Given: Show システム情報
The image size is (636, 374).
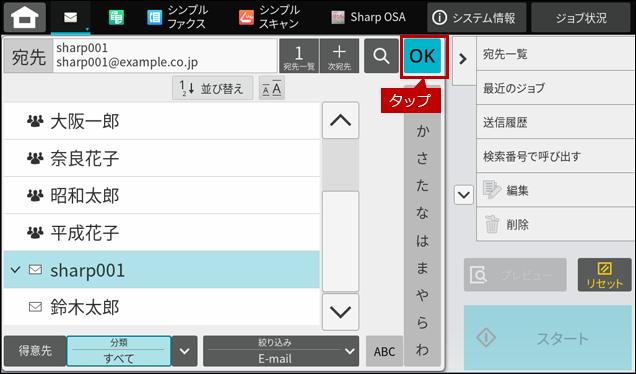Looking at the screenshot, I should pyautogui.click(x=476, y=17).
